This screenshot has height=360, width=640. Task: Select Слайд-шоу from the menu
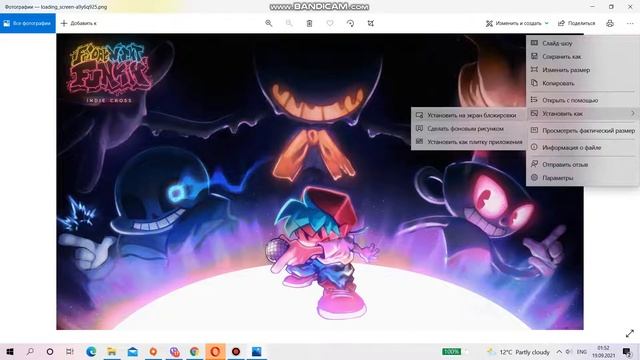(x=582, y=43)
